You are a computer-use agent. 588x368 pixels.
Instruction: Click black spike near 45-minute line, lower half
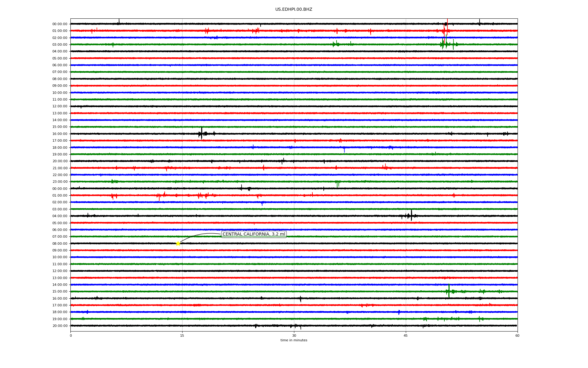(411, 215)
